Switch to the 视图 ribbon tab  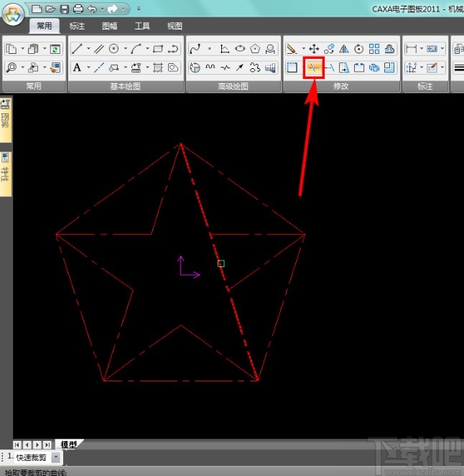click(175, 26)
